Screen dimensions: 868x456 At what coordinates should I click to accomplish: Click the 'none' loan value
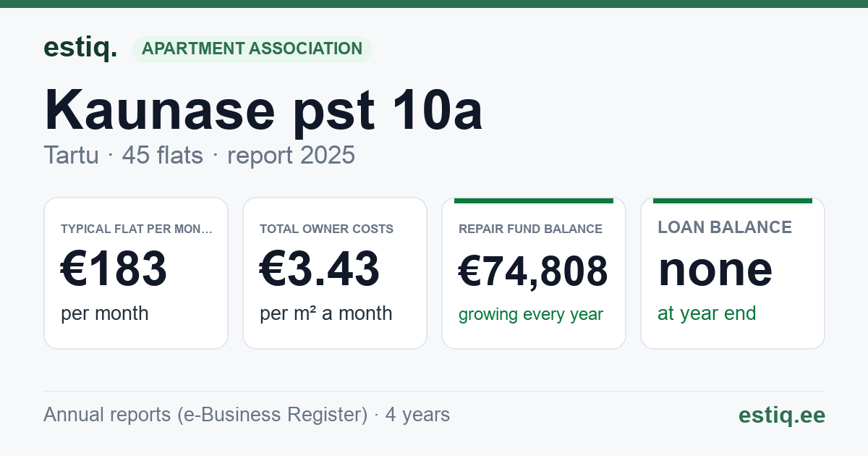(x=715, y=269)
